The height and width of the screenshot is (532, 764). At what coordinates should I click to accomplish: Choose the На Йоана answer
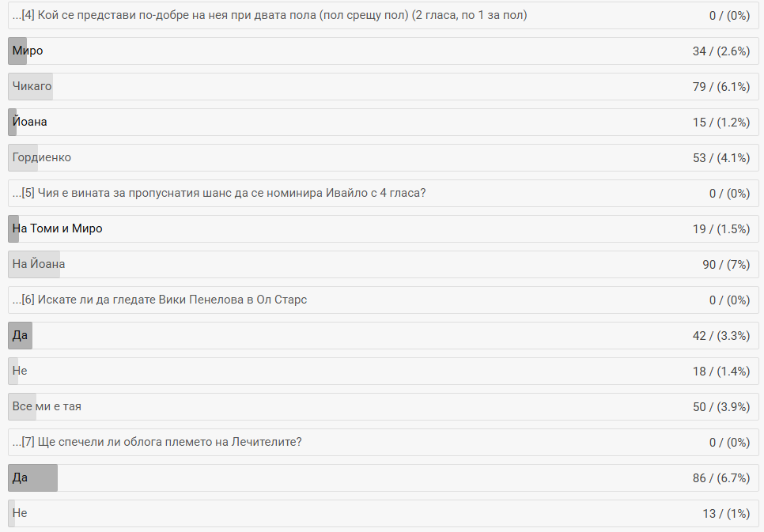click(39, 264)
